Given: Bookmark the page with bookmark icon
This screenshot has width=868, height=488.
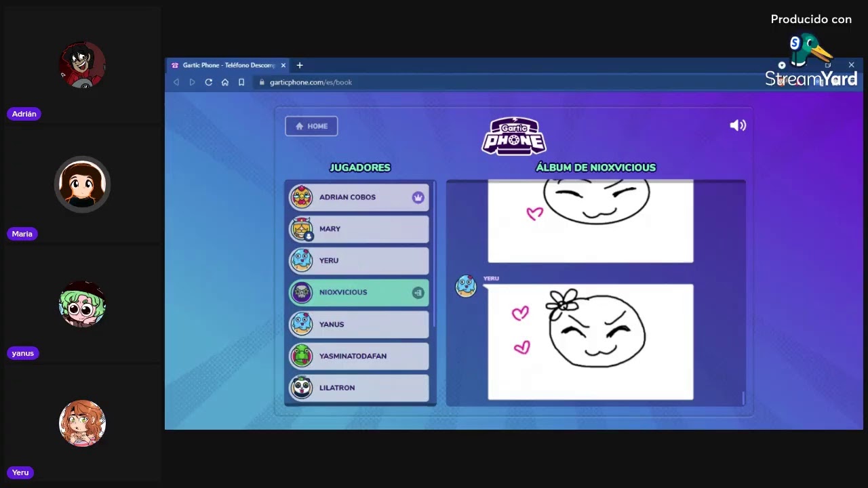Looking at the screenshot, I should pyautogui.click(x=241, y=82).
